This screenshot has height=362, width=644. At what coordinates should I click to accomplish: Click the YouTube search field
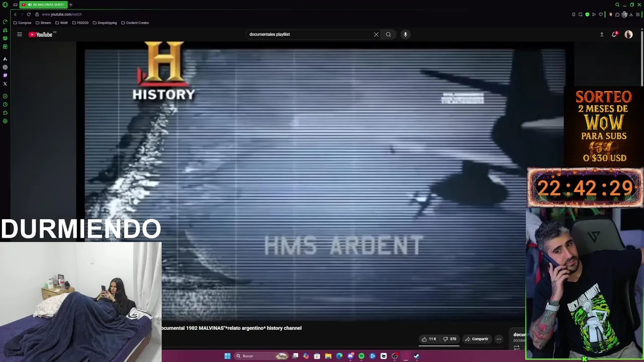[309, 34]
